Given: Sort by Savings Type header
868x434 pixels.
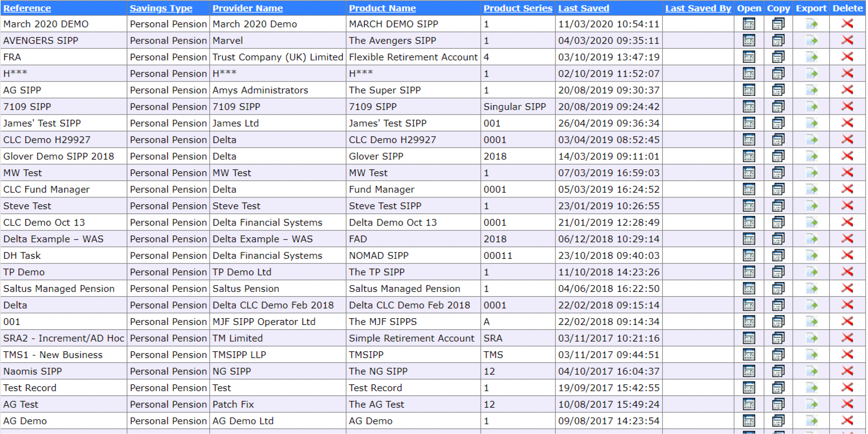Looking at the screenshot, I should tap(161, 8).
